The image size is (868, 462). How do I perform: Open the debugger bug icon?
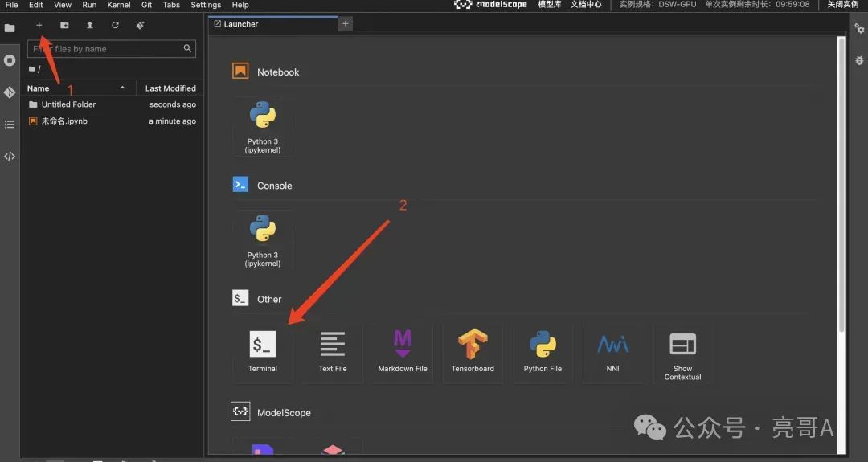click(859, 60)
